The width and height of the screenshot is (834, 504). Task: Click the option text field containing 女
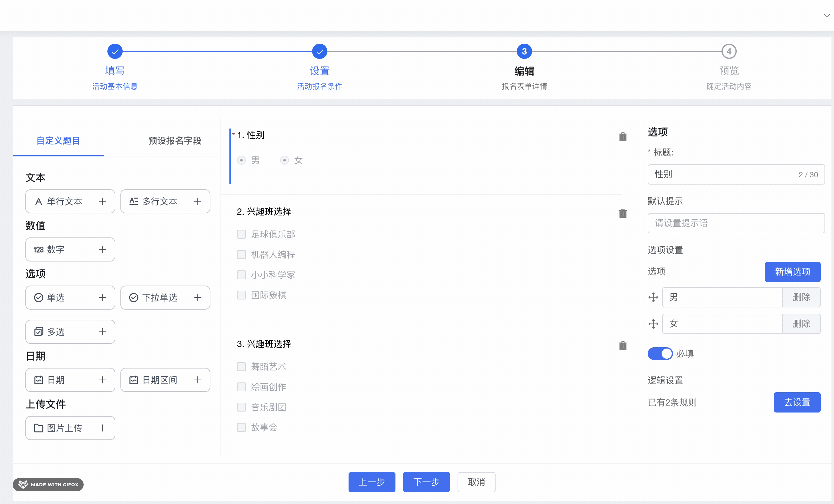pos(722,324)
